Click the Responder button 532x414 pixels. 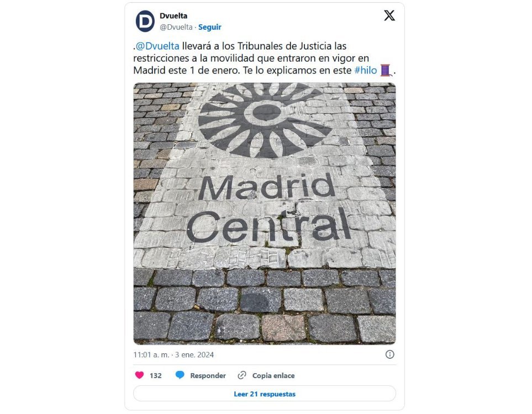point(208,376)
